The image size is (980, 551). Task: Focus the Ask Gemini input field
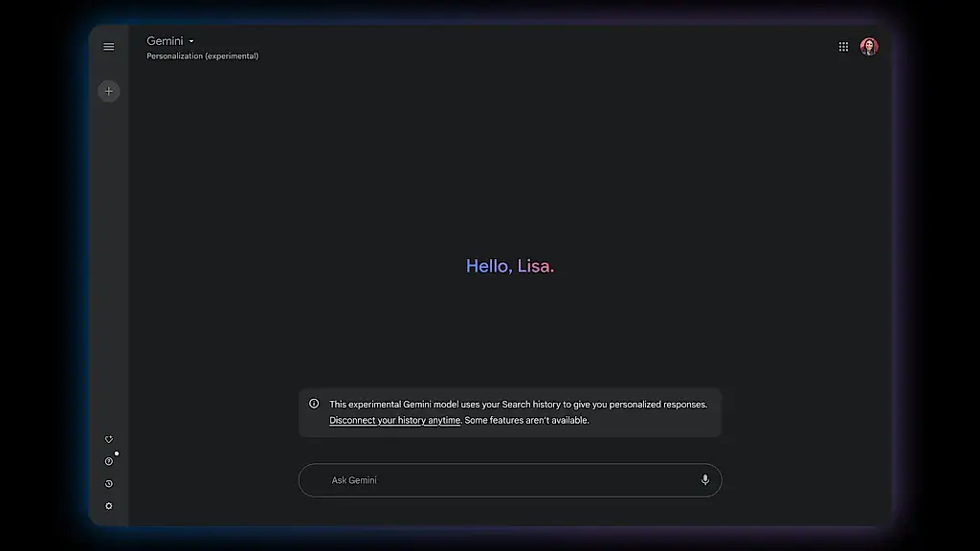[x=510, y=480]
